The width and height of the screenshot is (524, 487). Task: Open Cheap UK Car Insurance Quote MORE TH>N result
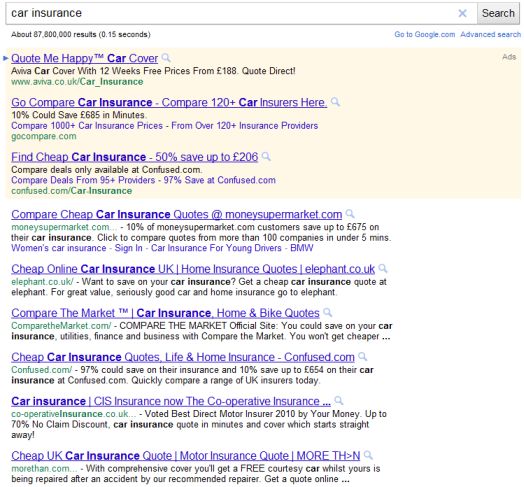(186, 456)
